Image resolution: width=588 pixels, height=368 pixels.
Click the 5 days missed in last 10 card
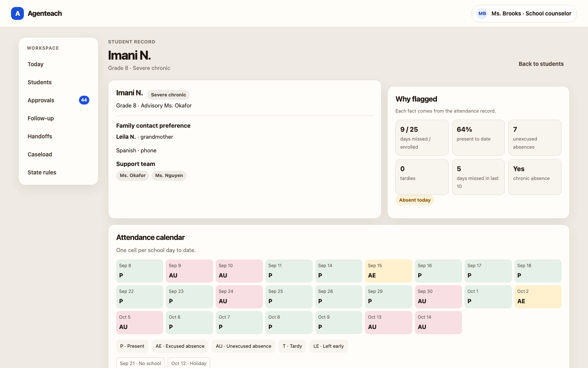click(478, 177)
